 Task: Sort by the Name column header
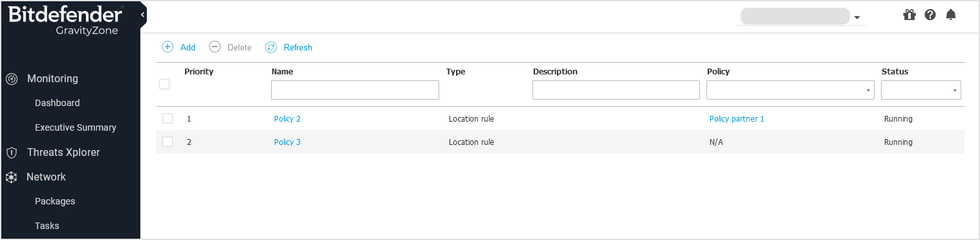coord(282,72)
